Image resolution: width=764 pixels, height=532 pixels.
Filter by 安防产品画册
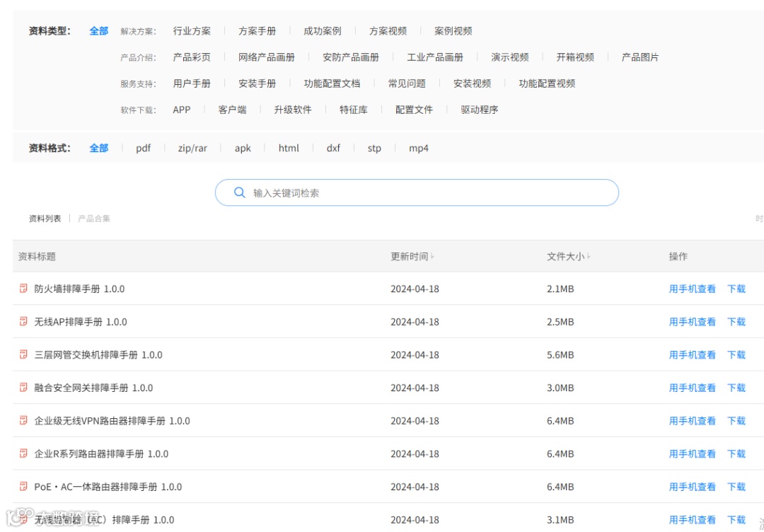pos(351,57)
